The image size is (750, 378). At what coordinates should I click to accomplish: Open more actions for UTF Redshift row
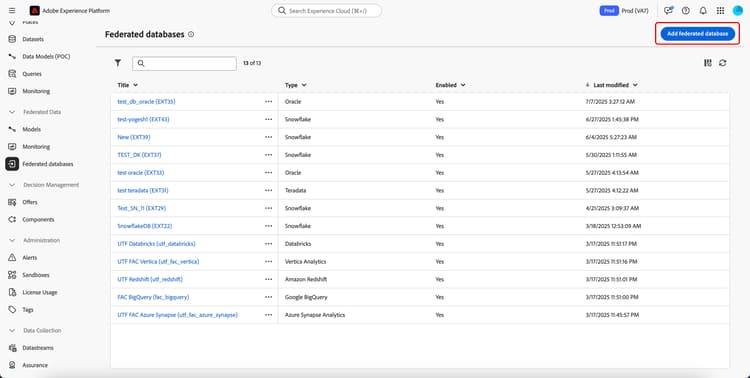(268, 279)
